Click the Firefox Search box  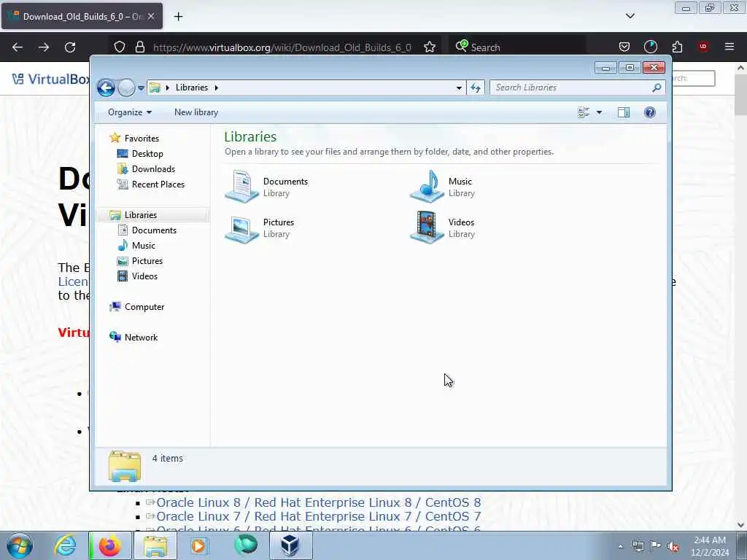[517, 47]
